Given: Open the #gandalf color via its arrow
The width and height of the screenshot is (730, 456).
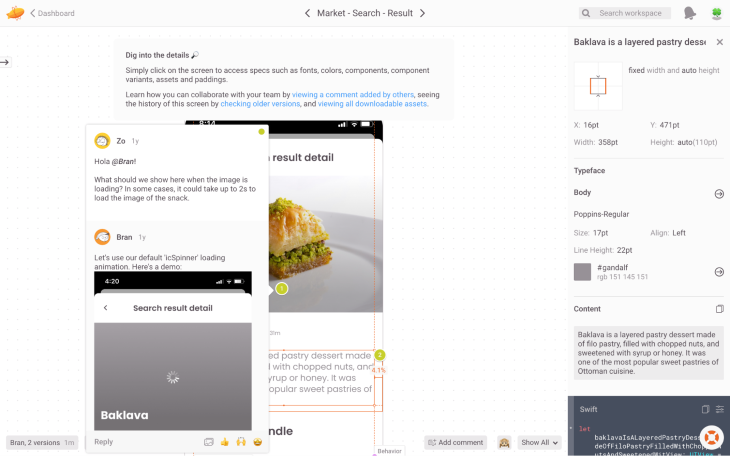Looking at the screenshot, I should [x=719, y=272].
